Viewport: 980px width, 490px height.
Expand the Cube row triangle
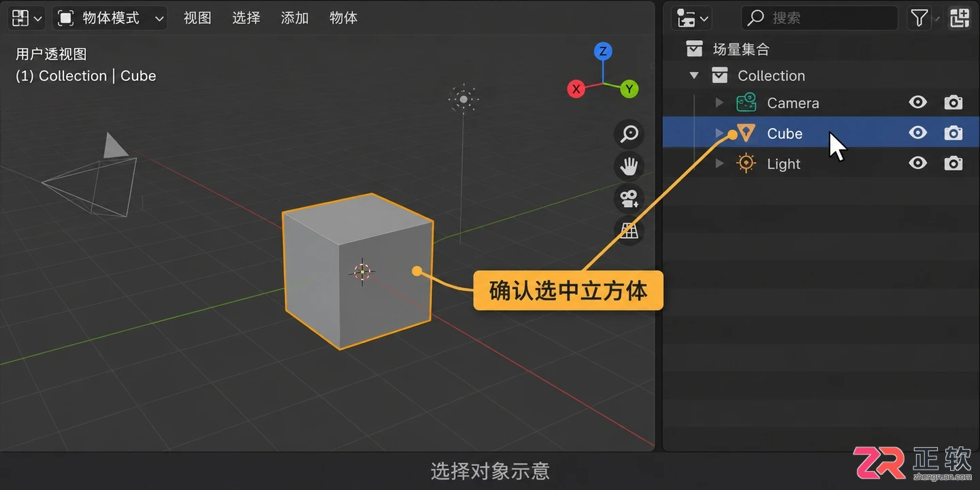tap(719, 133)
